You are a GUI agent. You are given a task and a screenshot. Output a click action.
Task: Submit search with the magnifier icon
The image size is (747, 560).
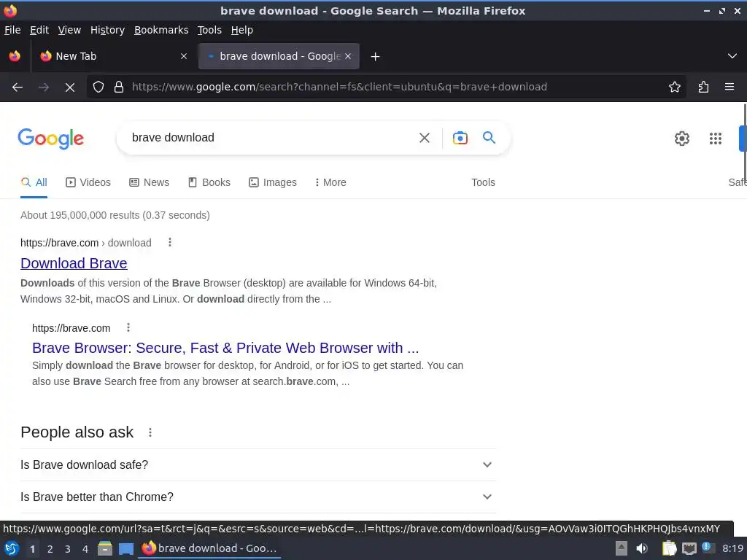click(489, 138)
